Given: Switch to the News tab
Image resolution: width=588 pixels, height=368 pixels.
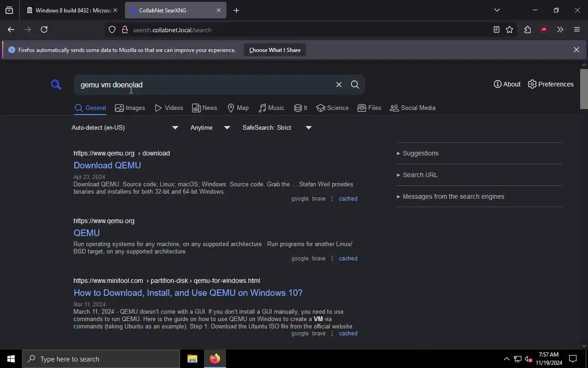Looking at the screenshot, I should click(204, 108).
